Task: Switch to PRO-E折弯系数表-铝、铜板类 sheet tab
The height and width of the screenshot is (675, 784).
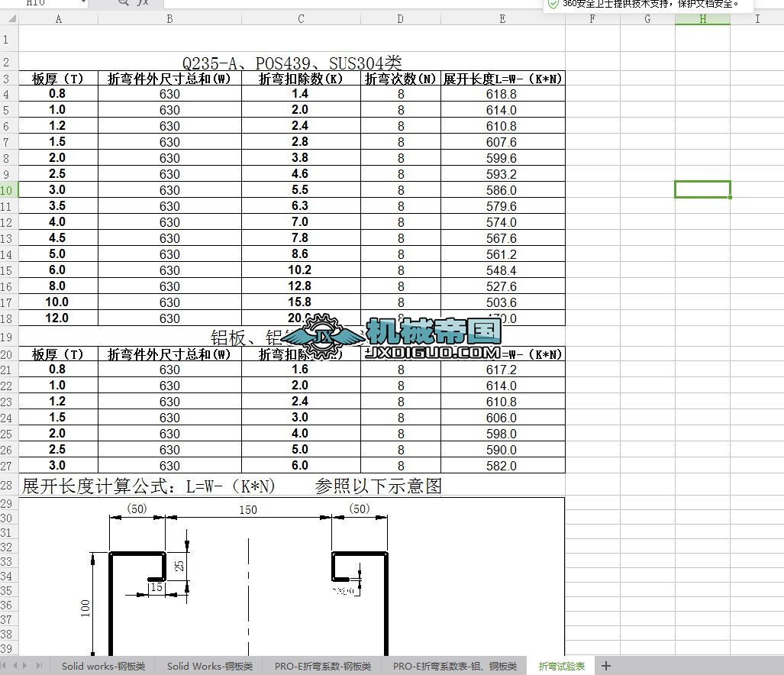Action: click(x=454, y=666)
